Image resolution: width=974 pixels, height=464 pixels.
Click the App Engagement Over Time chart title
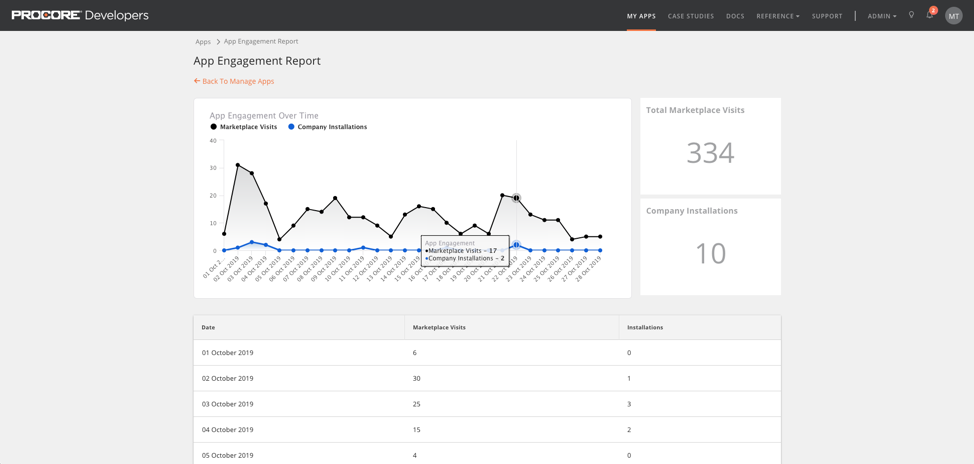pos(264,116)
